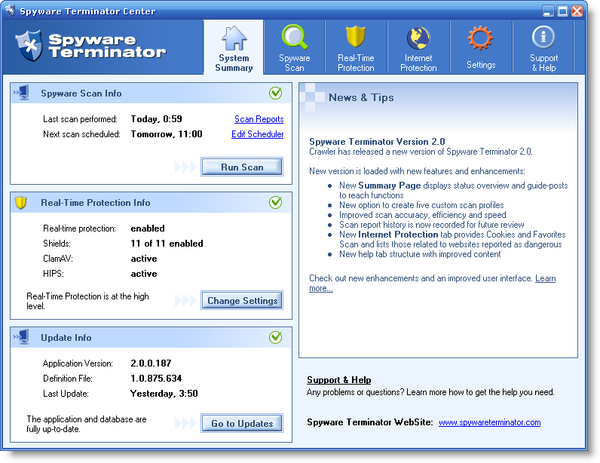This screenshot has width=600, height=463.
Task: Open the Scan Reports link
Action: (x=259, y=119)
